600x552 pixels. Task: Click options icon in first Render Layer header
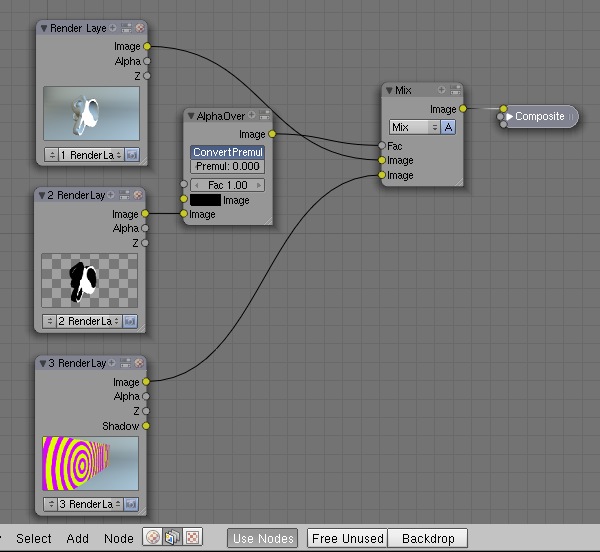(126, 28)
